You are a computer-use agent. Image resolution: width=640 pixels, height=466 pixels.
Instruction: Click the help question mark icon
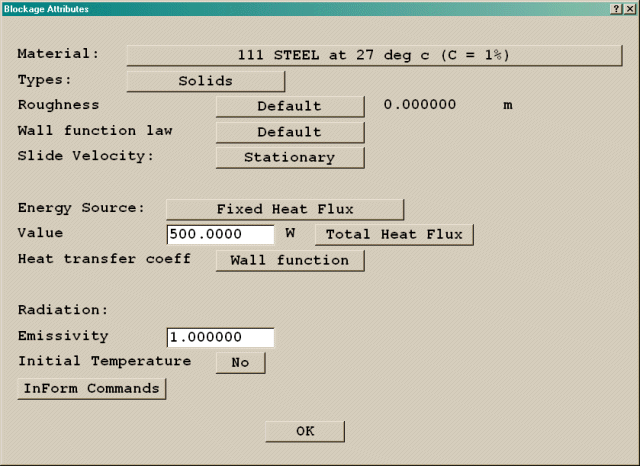pos(614,8)
